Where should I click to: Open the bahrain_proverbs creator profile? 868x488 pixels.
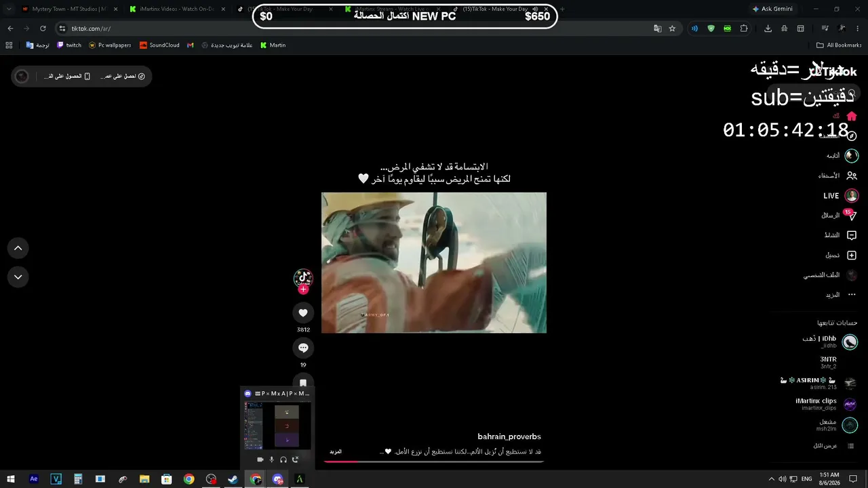click(x=509, y=436)
